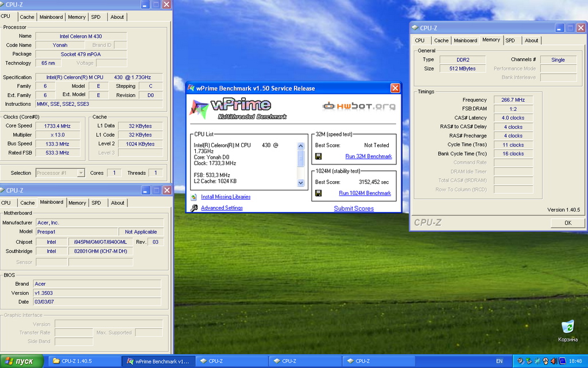This screenshot has height=368, width=588.
Task: Click the CPU List scrollbar thumb
Action: pyautogui.click(x=301, y=158)
